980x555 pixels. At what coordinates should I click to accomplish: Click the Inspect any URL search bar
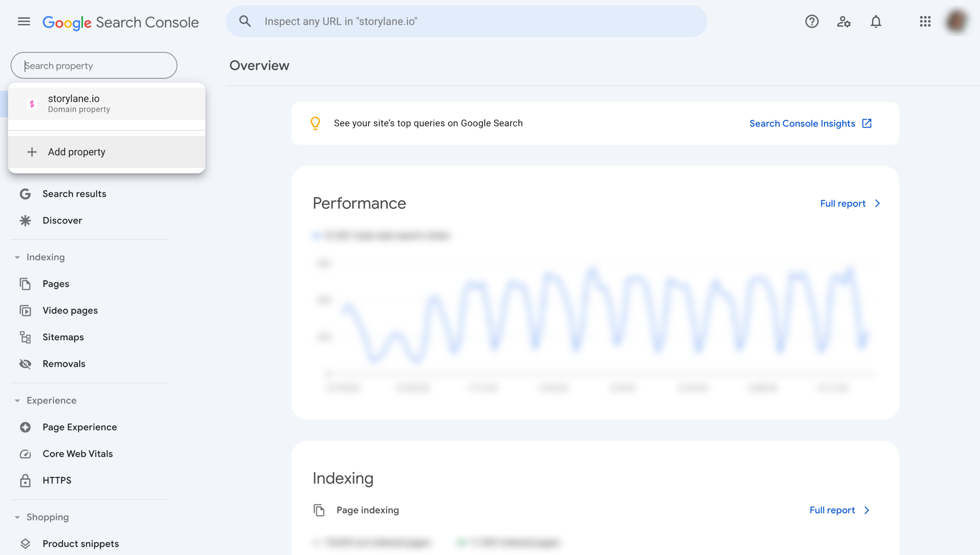tap(466, 21)
